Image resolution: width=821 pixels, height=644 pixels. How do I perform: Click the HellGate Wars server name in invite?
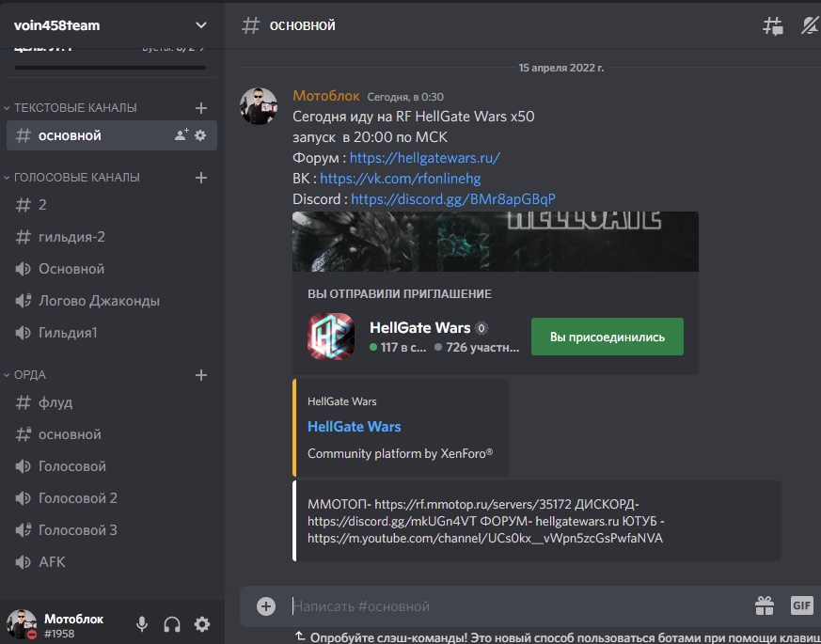pyautogui.click(x=420, y=328)
